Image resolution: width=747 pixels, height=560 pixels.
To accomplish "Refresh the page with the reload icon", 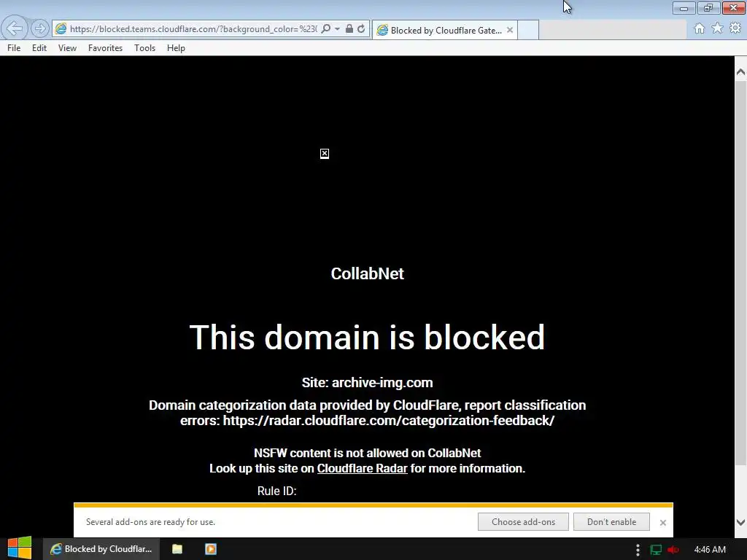I will [361, 29].
